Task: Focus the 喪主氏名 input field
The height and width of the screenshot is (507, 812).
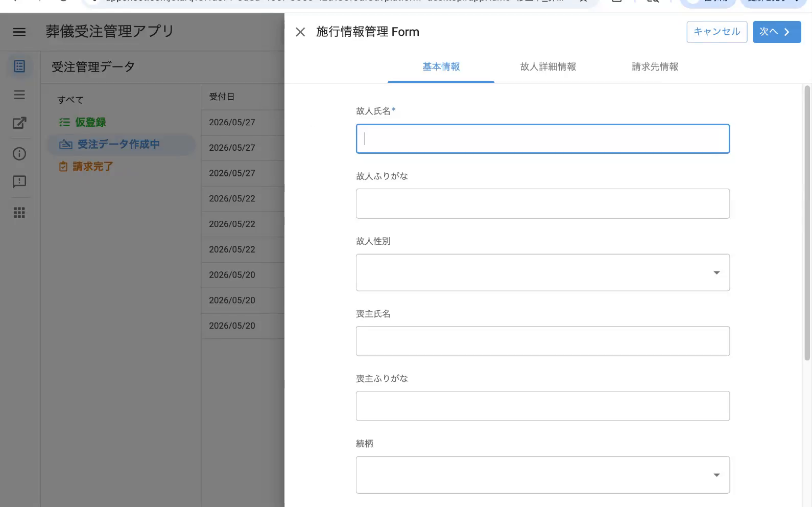Action: (x=543, y=341)
